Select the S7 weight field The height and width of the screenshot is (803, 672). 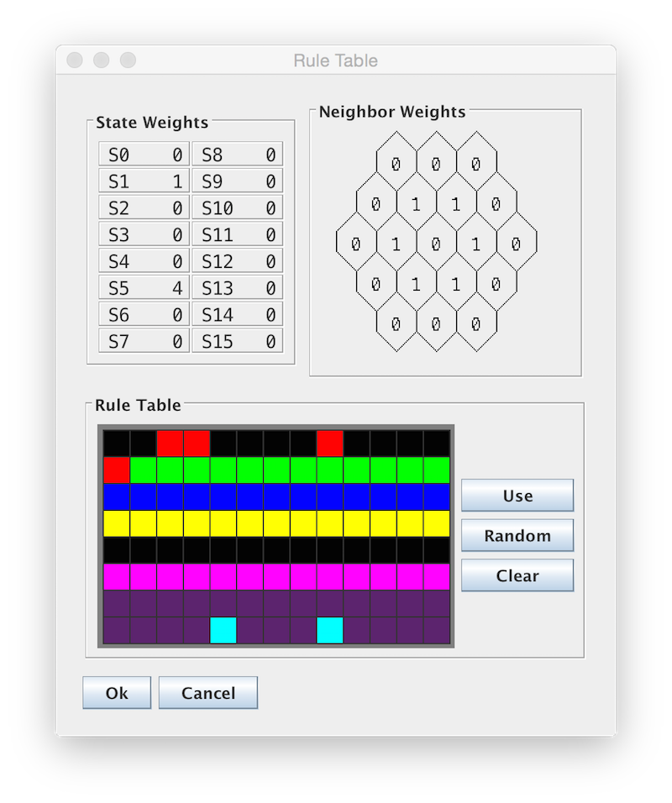pos(144,340)
